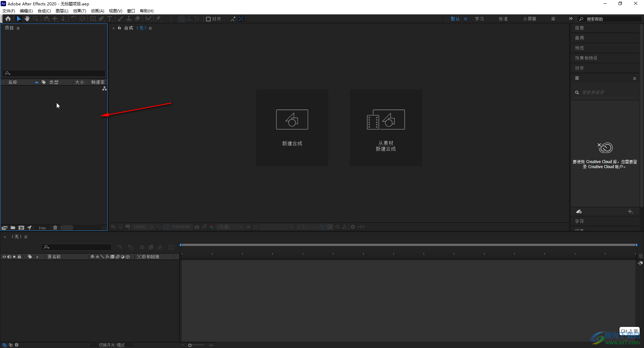Image resolution: width=644 pixels, height=348 pixels.
Task: Click the new composition icon in Project panel
Action: (21, 228)
